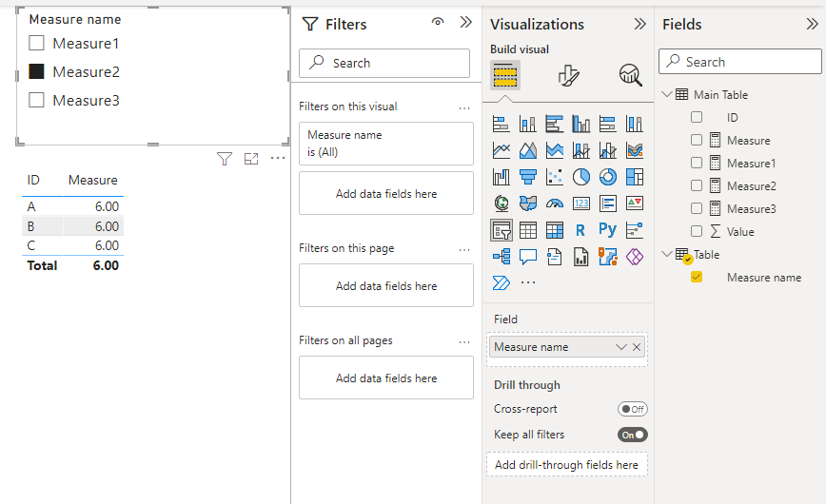This screenshot has width=826, height=504.
Task: Focus the Filters search box
Action: [x=384, y=63]
